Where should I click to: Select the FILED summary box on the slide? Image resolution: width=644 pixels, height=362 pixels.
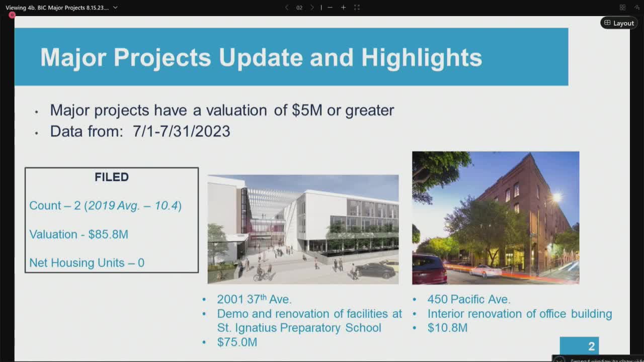coord(111,219)
